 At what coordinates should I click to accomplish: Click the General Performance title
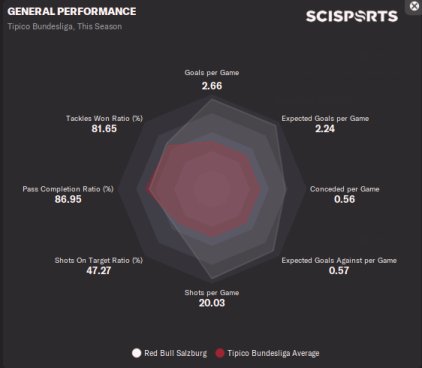(72, 11)
